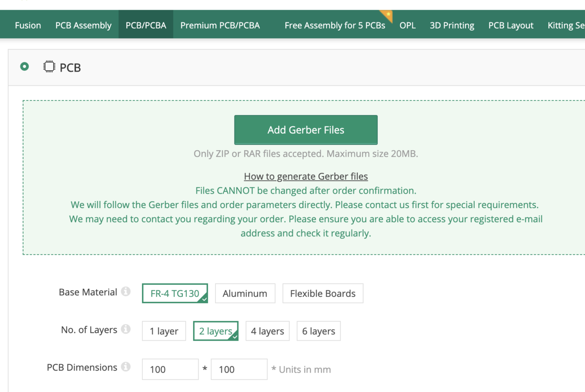Go to PCB Layout tab
Image resolution: width=585 pixels, height=392 pixels.
pyautogui.click(x=511, y=25)
